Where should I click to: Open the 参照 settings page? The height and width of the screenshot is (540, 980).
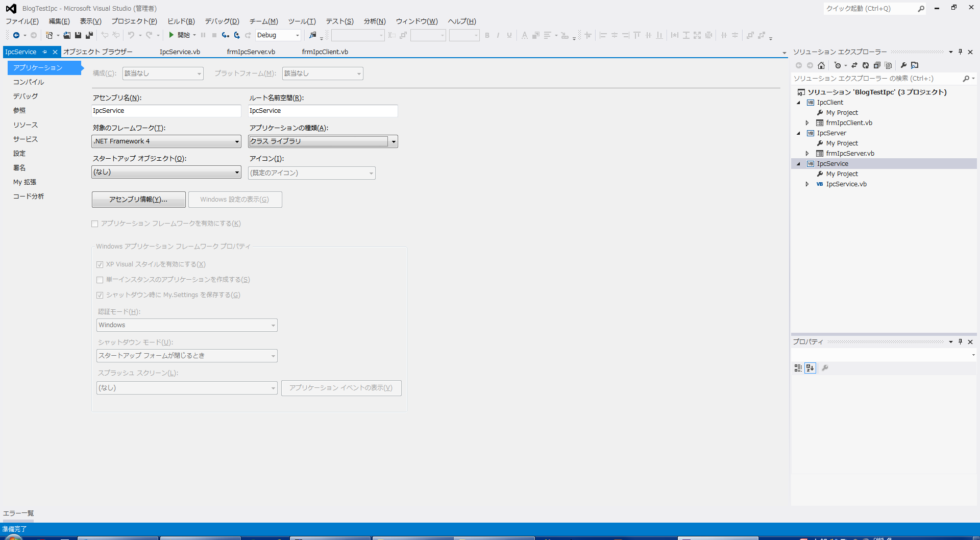(19, 111)
